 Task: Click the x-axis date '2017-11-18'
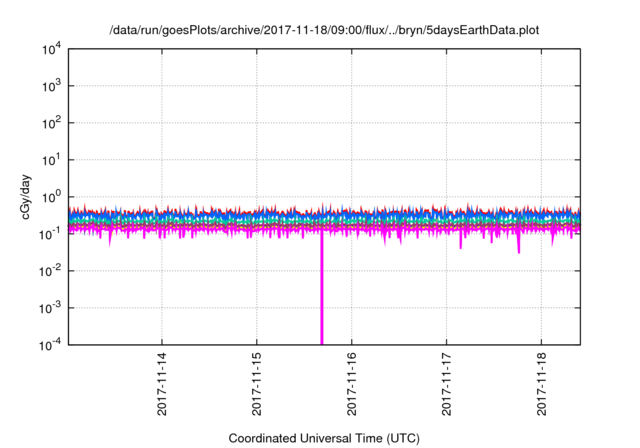(x=542, y=384)
